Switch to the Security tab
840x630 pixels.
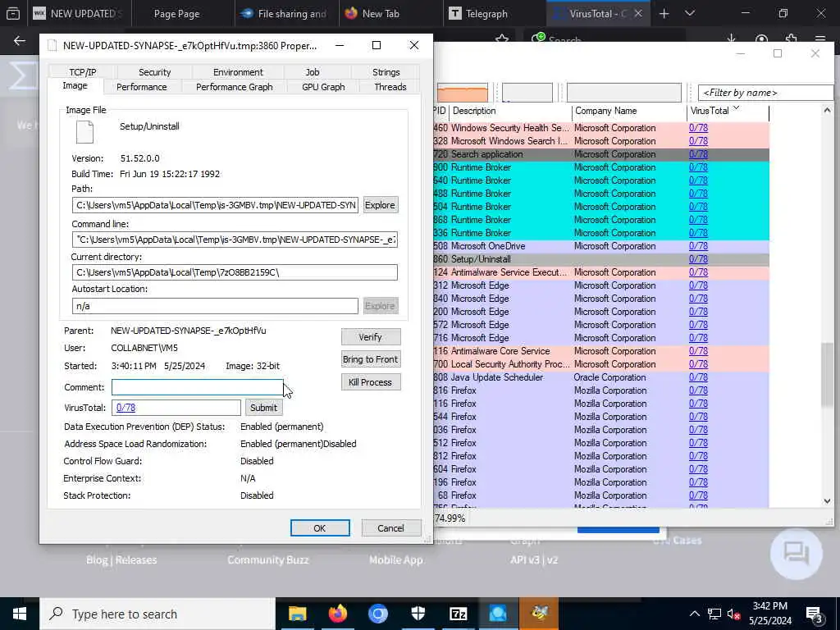[154, 72]
